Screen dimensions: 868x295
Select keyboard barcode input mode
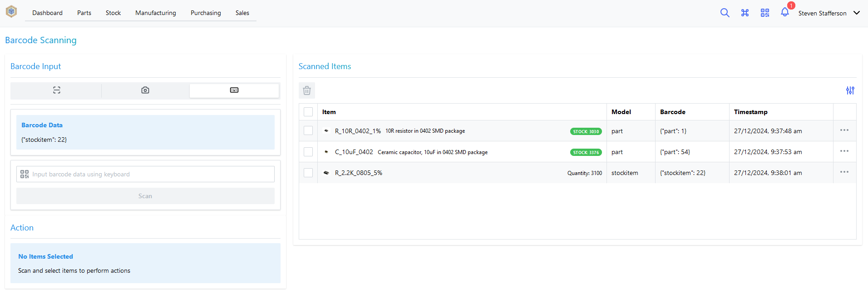[234, 90]
